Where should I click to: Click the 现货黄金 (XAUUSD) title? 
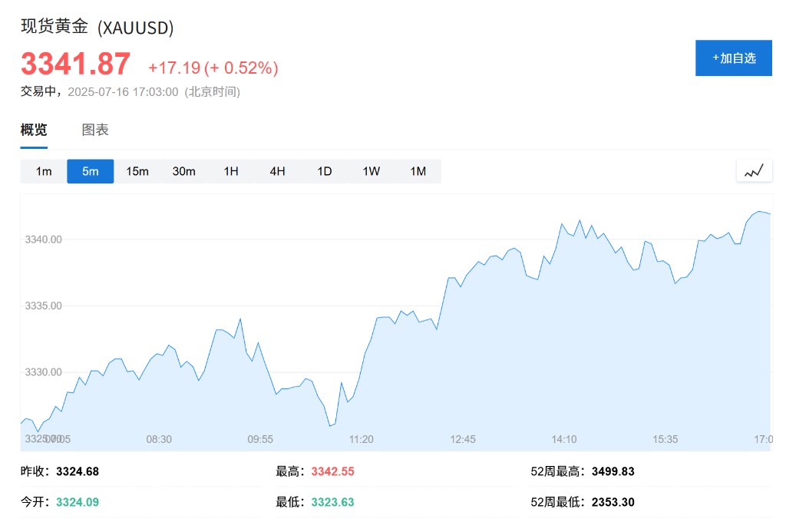pyautogui.click(x=97, y=28)
